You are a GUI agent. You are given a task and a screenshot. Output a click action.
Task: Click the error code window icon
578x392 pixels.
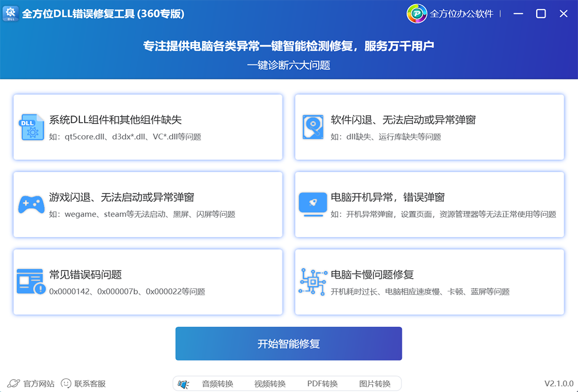click(x=31, y=282)
